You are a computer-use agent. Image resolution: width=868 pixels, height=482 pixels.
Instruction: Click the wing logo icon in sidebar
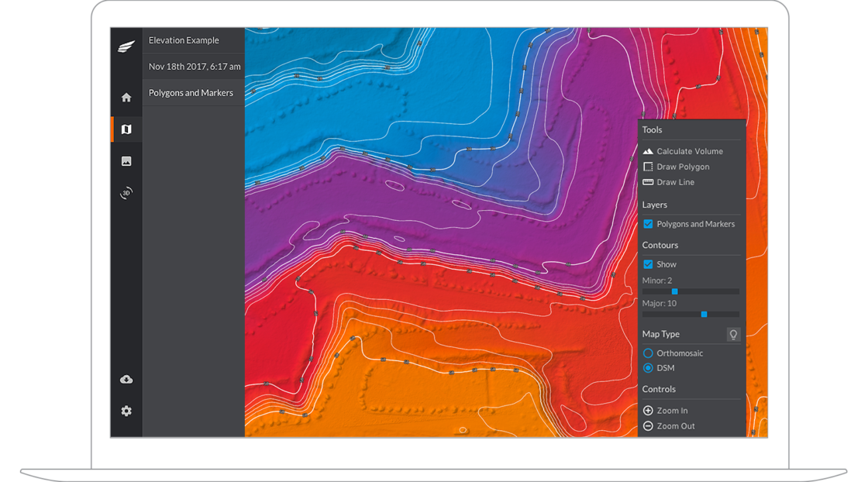126,46
